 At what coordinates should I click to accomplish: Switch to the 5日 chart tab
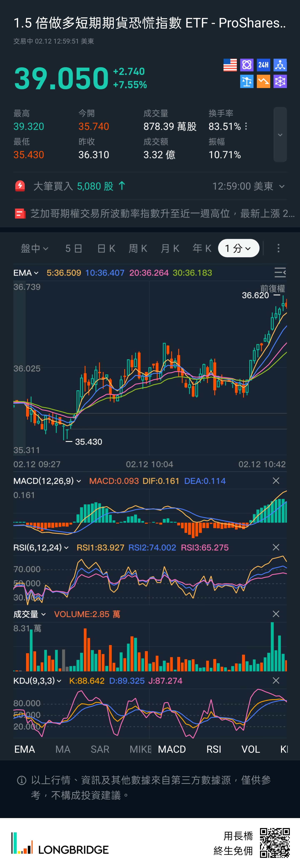tap(74, 249)
